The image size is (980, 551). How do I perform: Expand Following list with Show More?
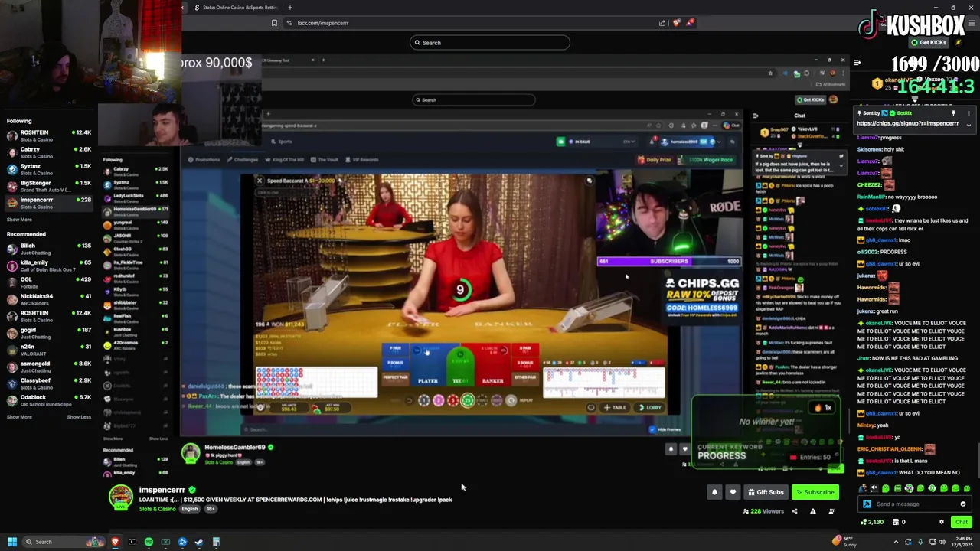pos(19,220)
